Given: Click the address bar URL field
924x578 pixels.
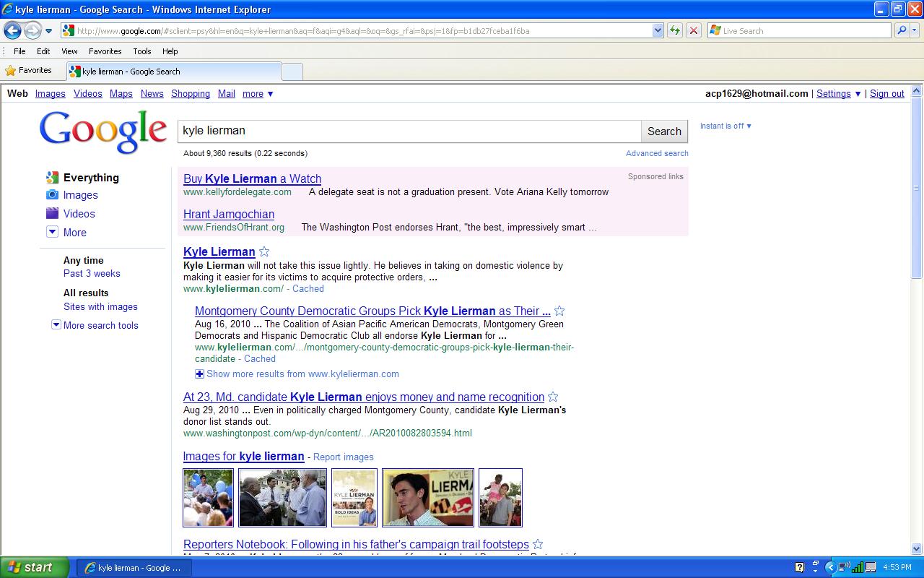Looking at the screenshot, I should click(x=357, y=30).
